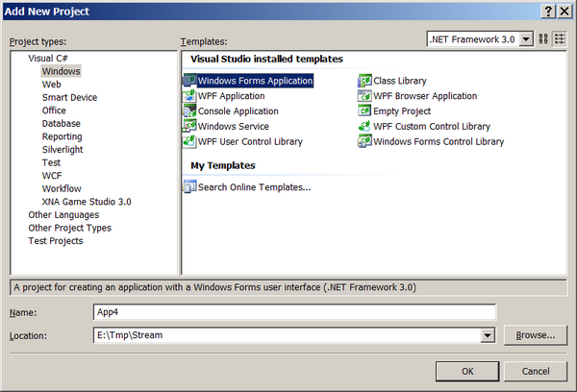This screenshot has height=392, width=577.
Task: Confirm the dialog with OK
Action: point(467,371)
